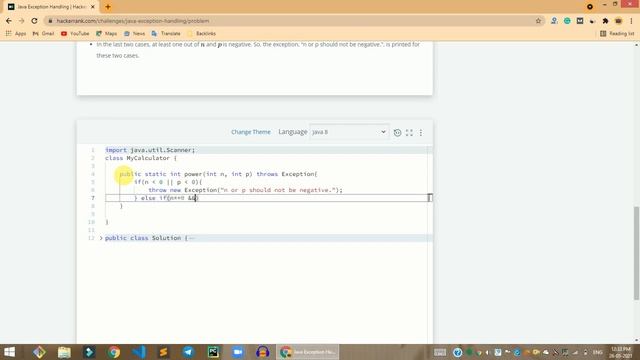Screen dimensions: 640x360
Task: Open the help question-mark tray icon
Action: point(458,352)
